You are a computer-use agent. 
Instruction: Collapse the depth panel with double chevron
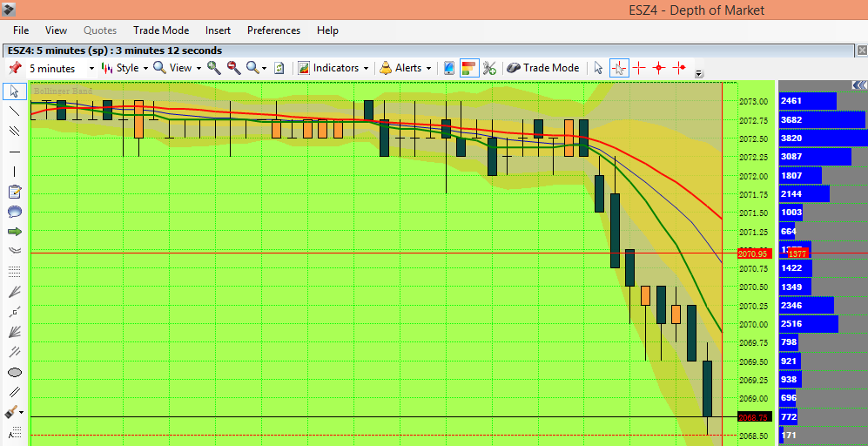[x=859, y=85]
